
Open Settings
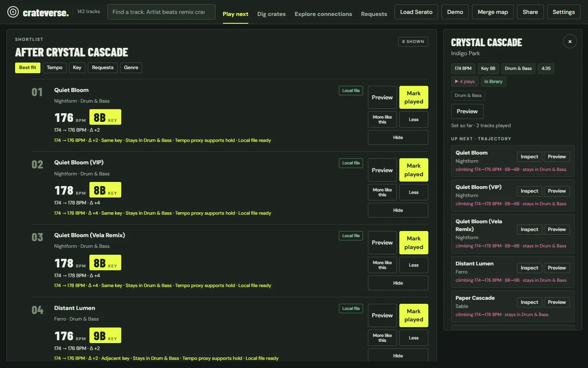(563, 12)
